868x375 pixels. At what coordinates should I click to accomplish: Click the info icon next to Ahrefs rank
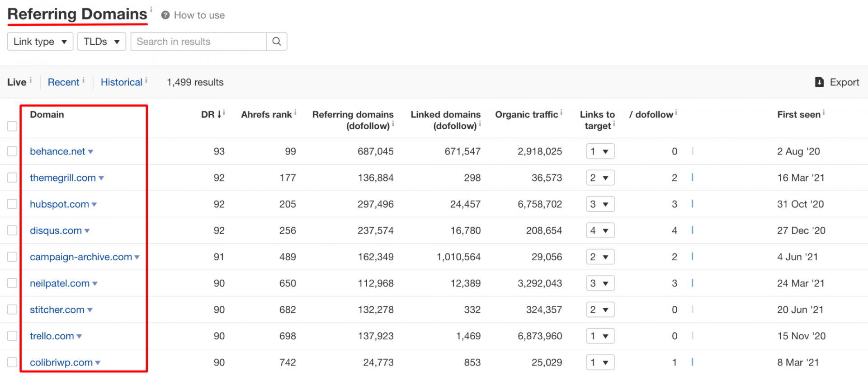(295, 112)
